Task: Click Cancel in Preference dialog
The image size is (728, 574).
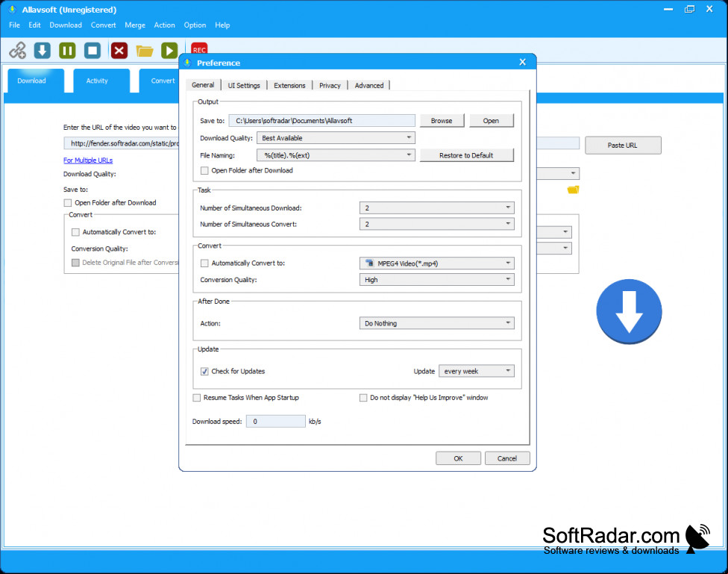Action: point(507,458)
